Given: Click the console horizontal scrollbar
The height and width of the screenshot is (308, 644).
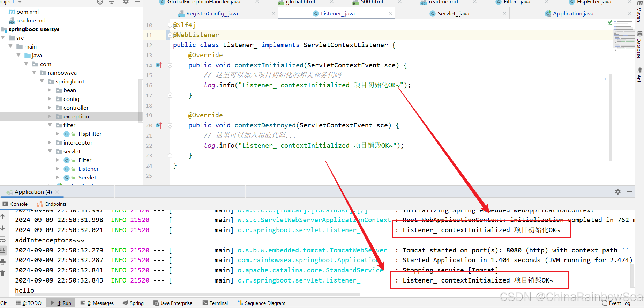Looking at the screenshot, I should (185, 295).
